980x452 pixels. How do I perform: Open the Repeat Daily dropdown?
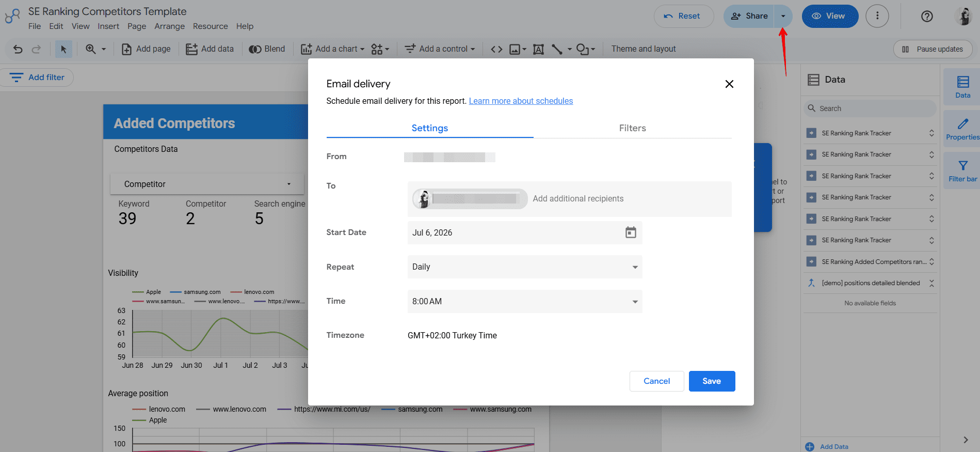click(x=525, y=267)
